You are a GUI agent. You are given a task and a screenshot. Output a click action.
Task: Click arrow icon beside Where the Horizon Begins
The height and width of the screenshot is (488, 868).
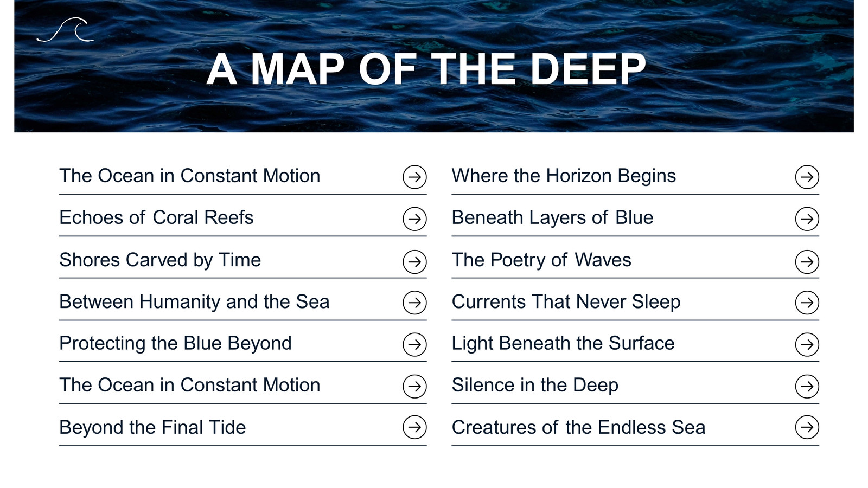807,177
